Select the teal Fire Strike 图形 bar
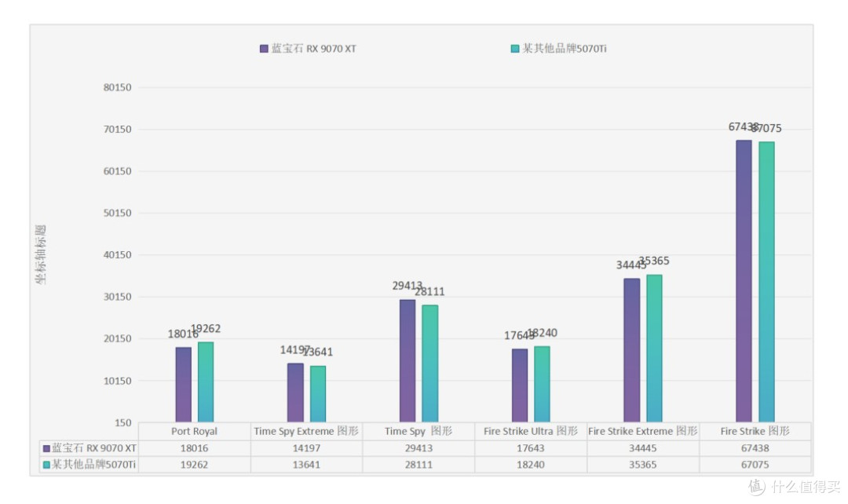The width and height of the screenshot is (848, 504). pyautogui.click(x=767, y=282)
